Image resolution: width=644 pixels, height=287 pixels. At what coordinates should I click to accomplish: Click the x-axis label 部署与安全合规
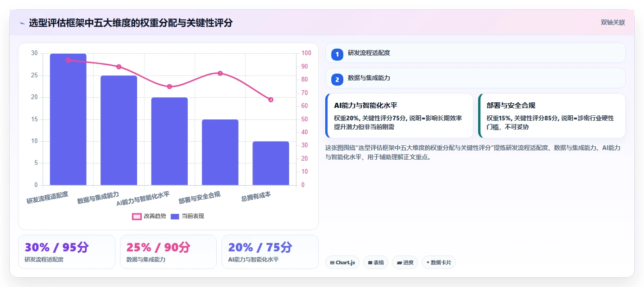200,198
